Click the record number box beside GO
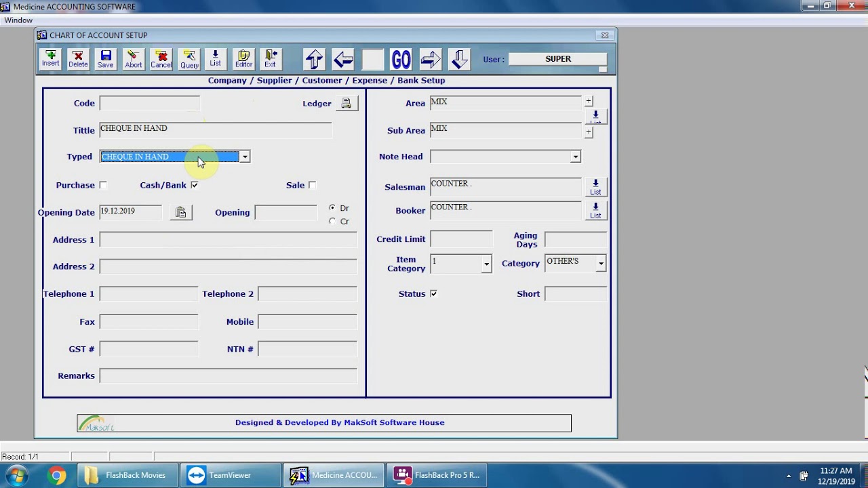Image resolution: width=868 pixels, height=488 pixels. (372, 60)
